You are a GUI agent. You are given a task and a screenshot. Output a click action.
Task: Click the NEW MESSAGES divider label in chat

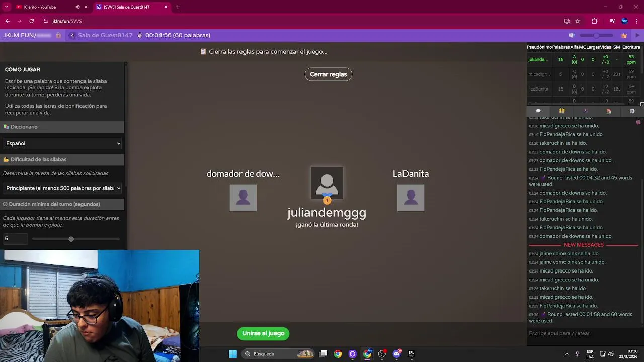tap(583, 245)
